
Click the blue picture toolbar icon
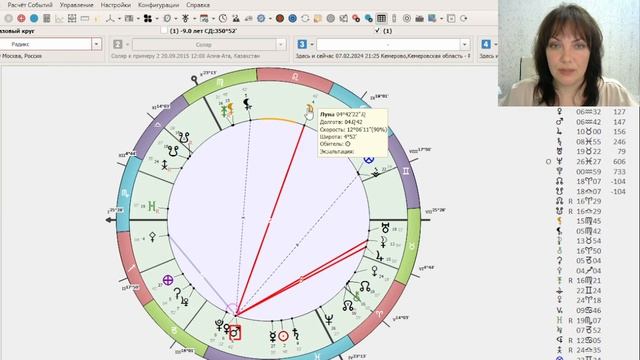click(432, 18)
